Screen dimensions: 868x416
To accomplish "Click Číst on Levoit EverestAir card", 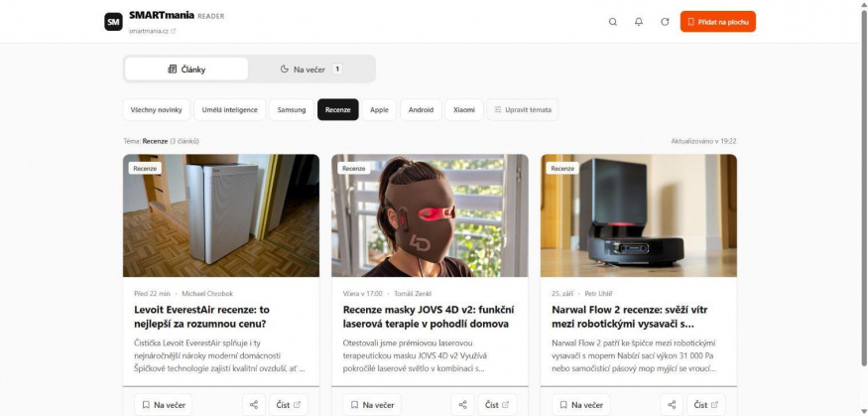I will coord(289,405).
